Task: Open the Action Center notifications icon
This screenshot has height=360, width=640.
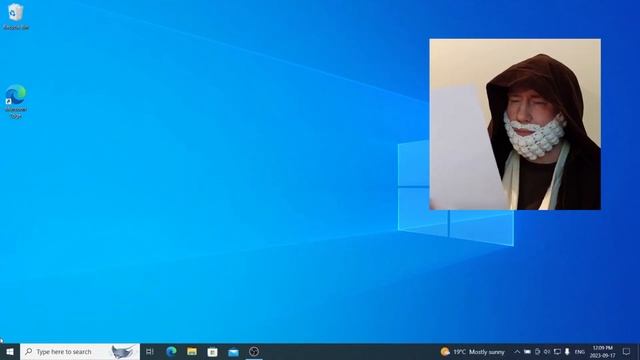Action: pyautogui.click(x=627, y=351)
